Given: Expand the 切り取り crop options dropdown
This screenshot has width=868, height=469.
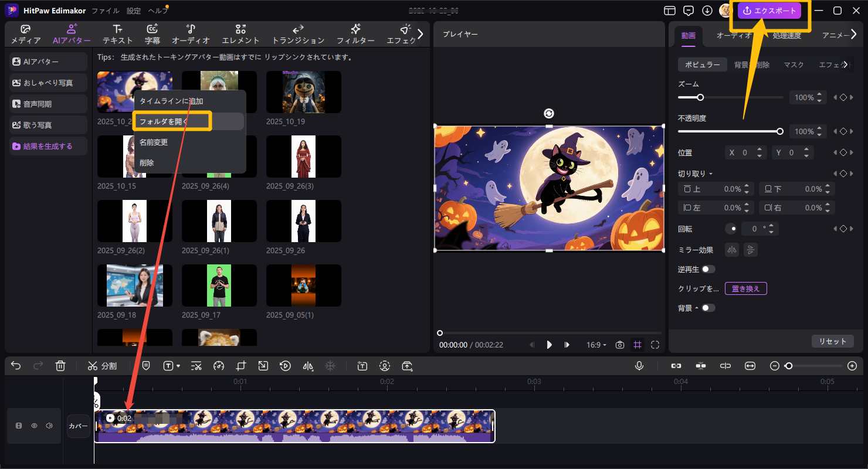Looking at the screenshot, I should [x=710, y=174].
